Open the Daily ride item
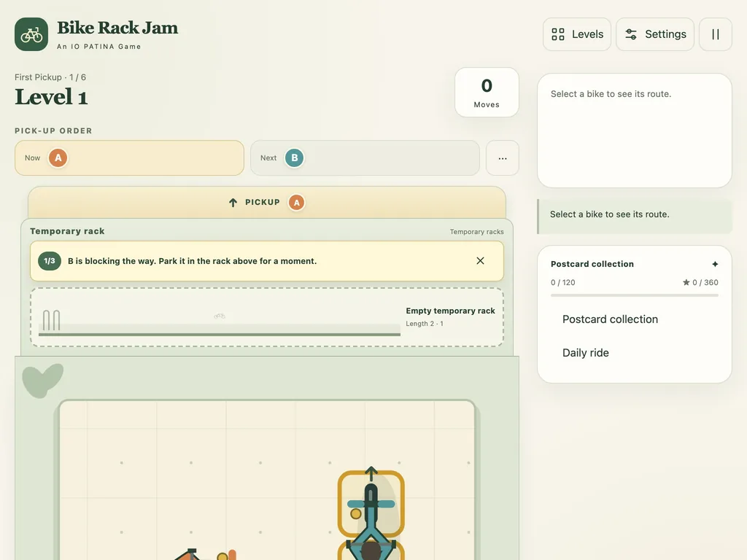The image size is (747, 560). click(x=586, y=353)
